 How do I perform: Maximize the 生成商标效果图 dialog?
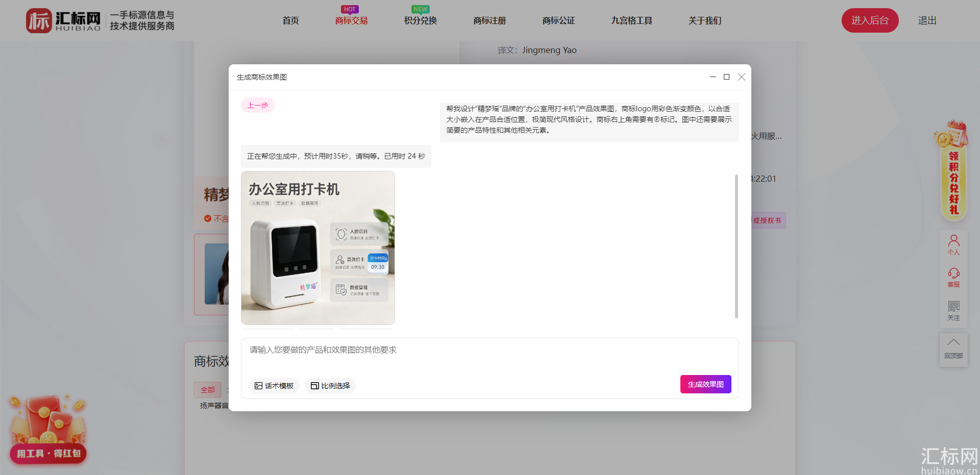point(727,77)
